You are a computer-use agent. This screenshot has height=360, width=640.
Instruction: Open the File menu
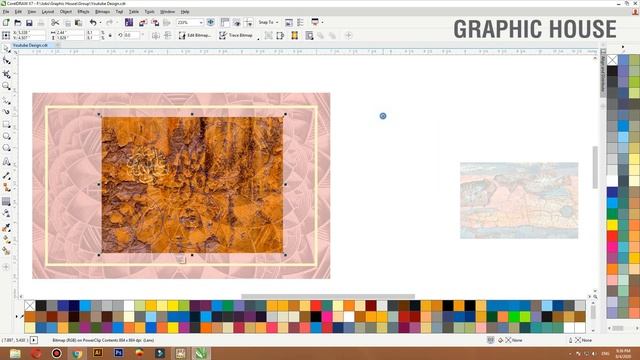coord(6,12)
